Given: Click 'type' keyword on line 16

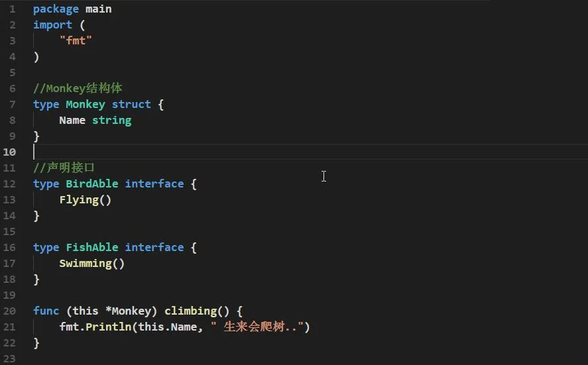Looking at the screenshot, I should click(x=46, y=248).
